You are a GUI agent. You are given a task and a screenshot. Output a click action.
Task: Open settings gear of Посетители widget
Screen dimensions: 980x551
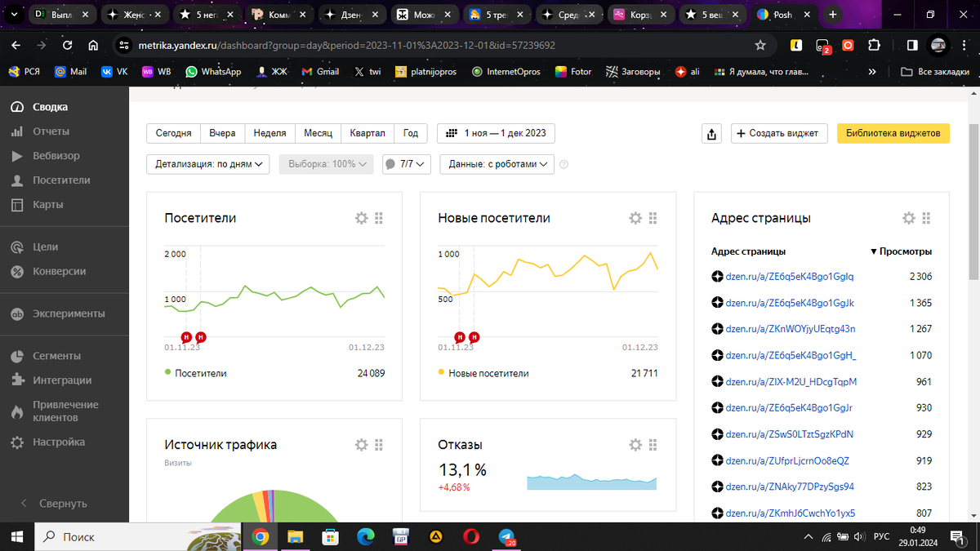(x=362, y=218)
